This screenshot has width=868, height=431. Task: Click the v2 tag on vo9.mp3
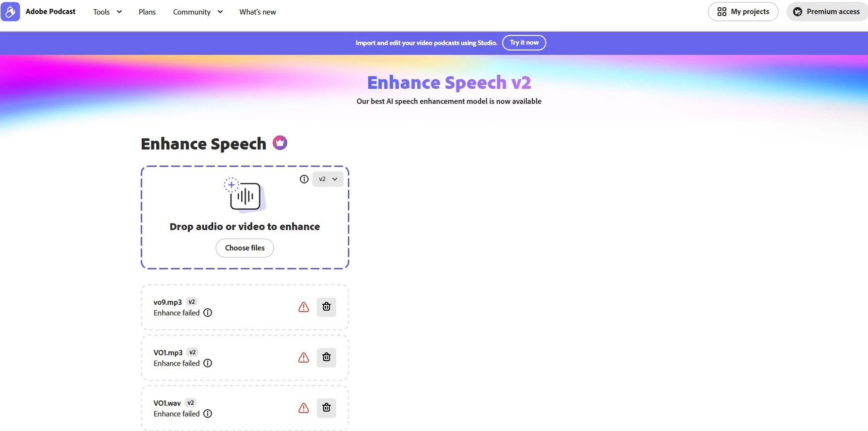click(192, 302)
